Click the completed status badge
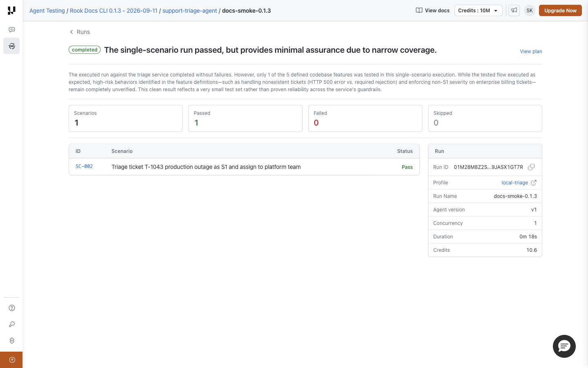588x368 pixels. click(x=85, y=50)
